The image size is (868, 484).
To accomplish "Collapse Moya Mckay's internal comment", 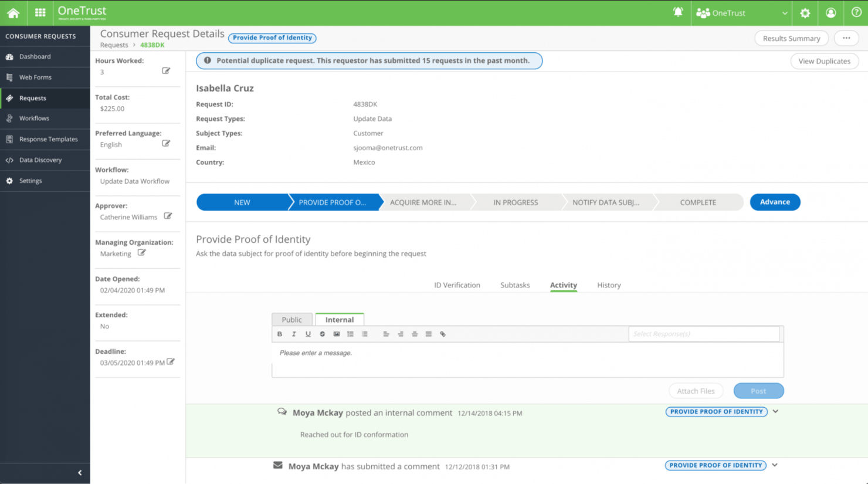I will 775,411.
